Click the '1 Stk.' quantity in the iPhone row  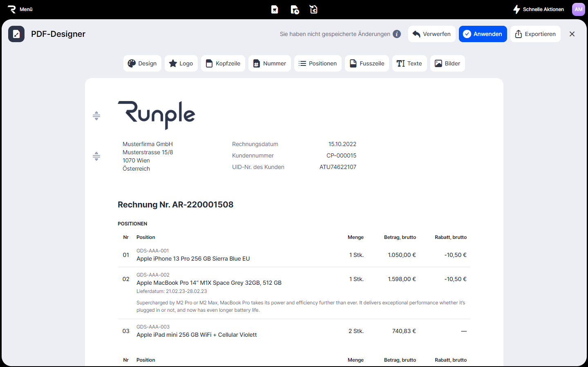tap(356, 255)
